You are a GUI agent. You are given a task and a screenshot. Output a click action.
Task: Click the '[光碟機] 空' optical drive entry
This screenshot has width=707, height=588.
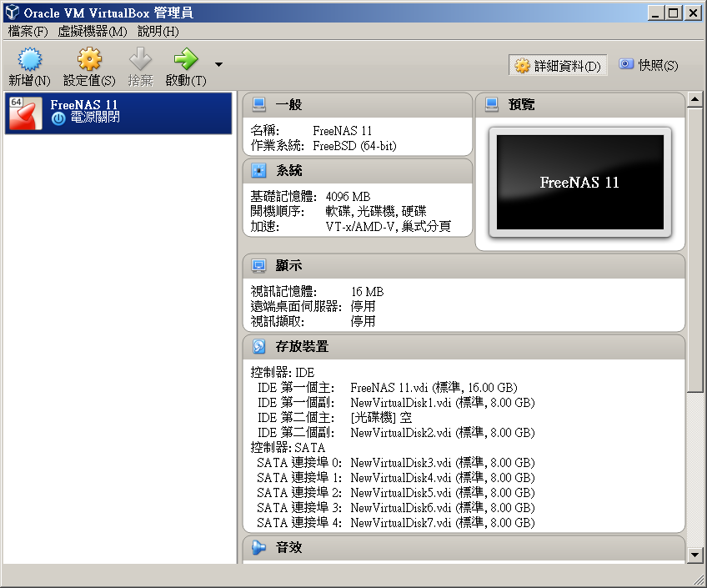pyautogui.click(x=381, y=418)
